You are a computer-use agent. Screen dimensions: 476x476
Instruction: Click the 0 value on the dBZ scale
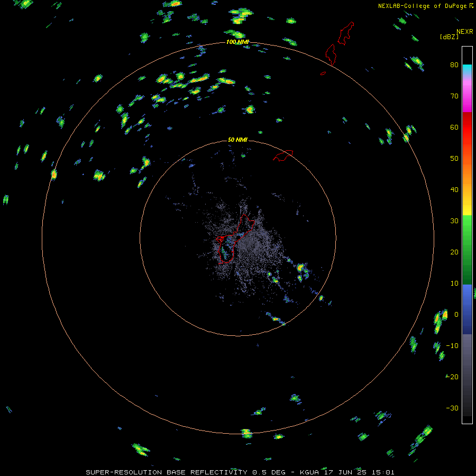456,315
